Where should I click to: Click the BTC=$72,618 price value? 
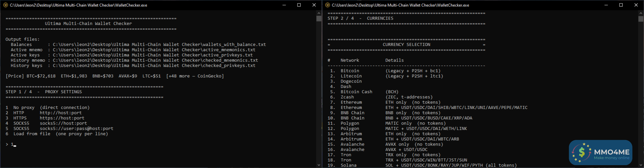point(41,76)
